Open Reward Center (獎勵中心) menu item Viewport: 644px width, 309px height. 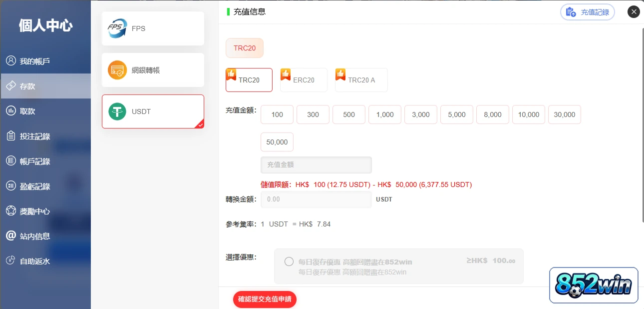click(45, 211)
